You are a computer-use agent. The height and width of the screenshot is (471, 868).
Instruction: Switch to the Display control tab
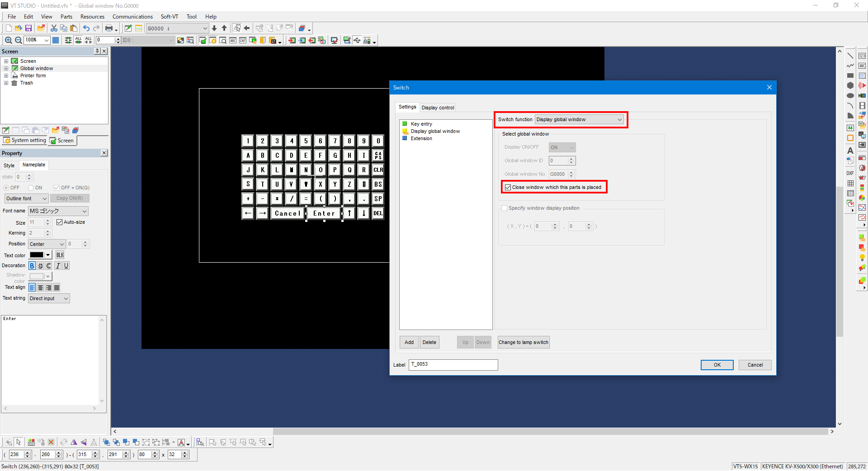(x=438, y=108)
